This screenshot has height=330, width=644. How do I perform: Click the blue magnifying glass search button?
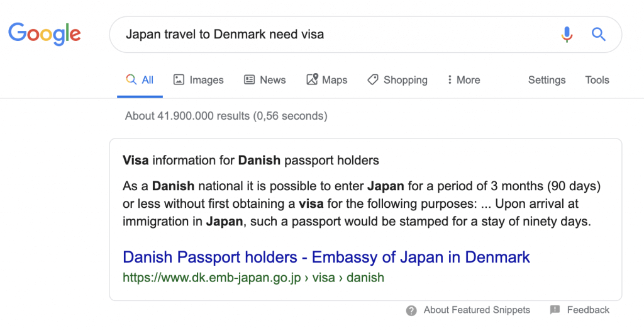click(x=599, y=34)
